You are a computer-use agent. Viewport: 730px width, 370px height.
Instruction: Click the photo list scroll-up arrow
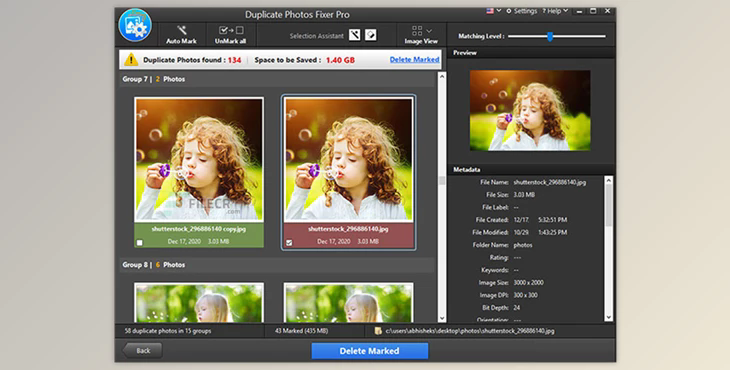pyautogui.click(x=442, y=76)
